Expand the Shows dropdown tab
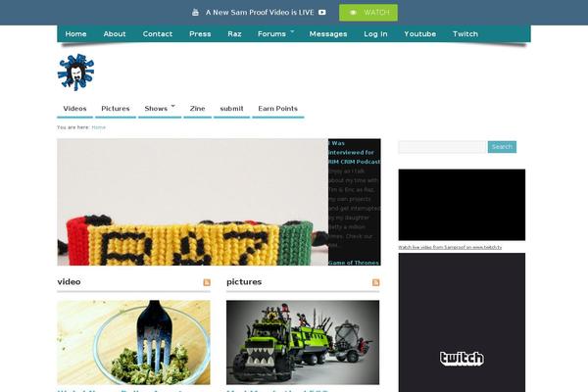The width and height of the screenshot is (588, 392). pos(160,109)
